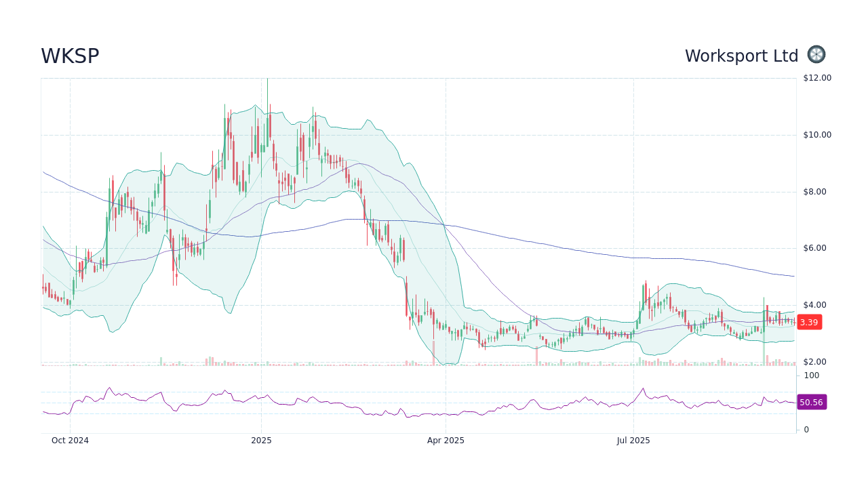
Task: Click the $2.00 price axis label
Action: pos(814,361)
